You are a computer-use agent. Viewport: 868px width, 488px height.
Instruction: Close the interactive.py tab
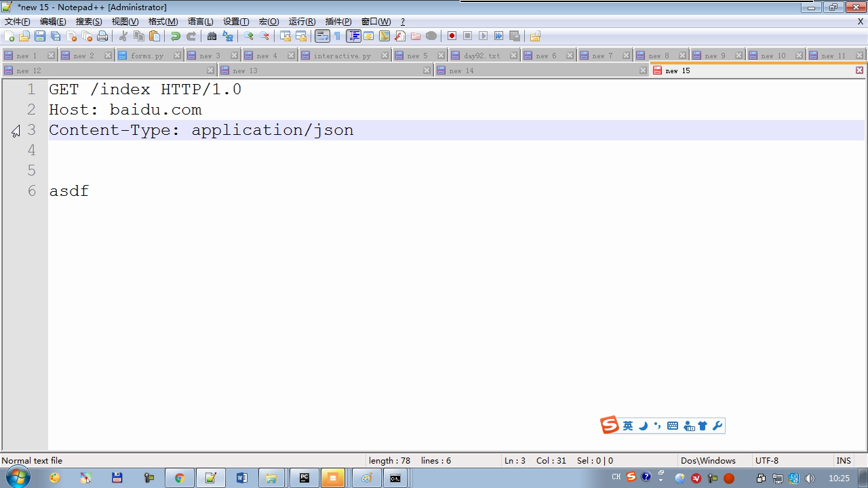click(x=384, y=56)
